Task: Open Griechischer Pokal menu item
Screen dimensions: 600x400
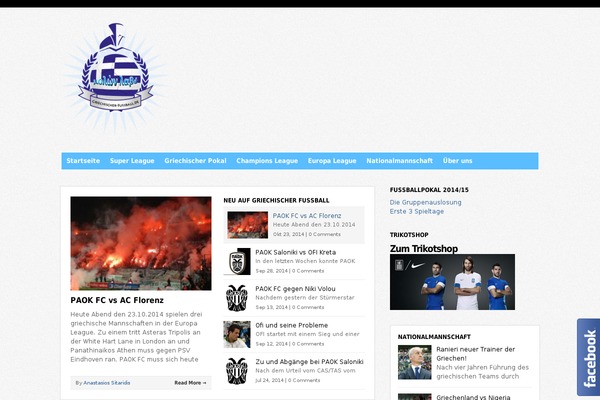Action: coord(195,161)
